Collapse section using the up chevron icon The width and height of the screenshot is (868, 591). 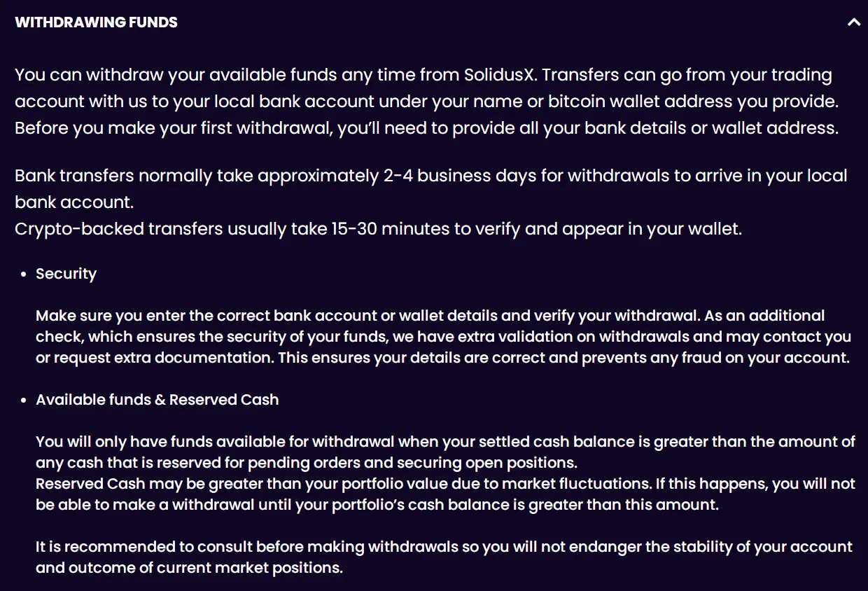[x=853, y=22]
